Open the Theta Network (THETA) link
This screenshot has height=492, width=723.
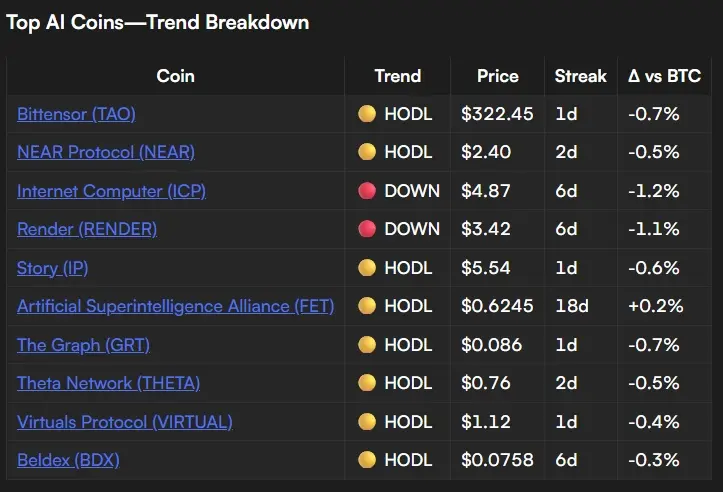coord(108,383)
